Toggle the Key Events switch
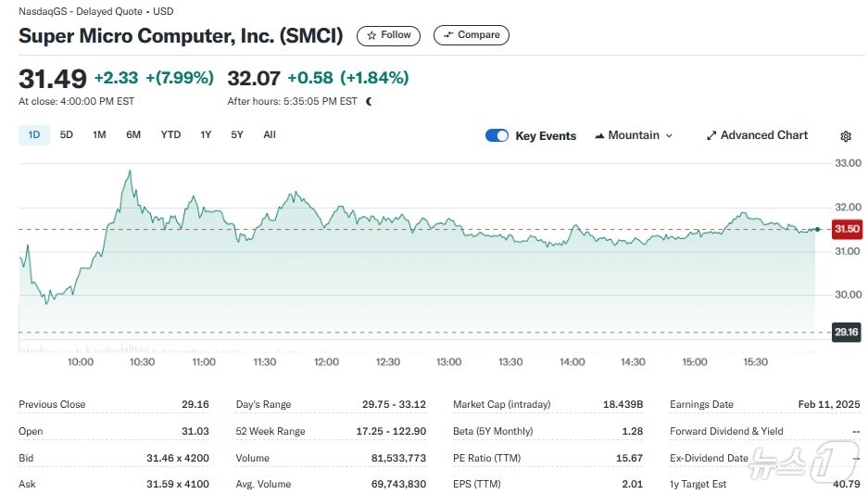 pyautogui.click(x=497, y=135)
